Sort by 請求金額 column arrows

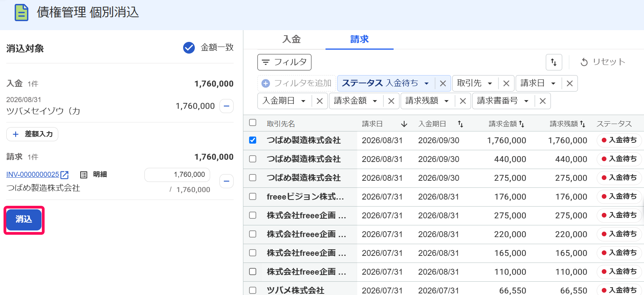pyautogui.click(x=522, y=124)
